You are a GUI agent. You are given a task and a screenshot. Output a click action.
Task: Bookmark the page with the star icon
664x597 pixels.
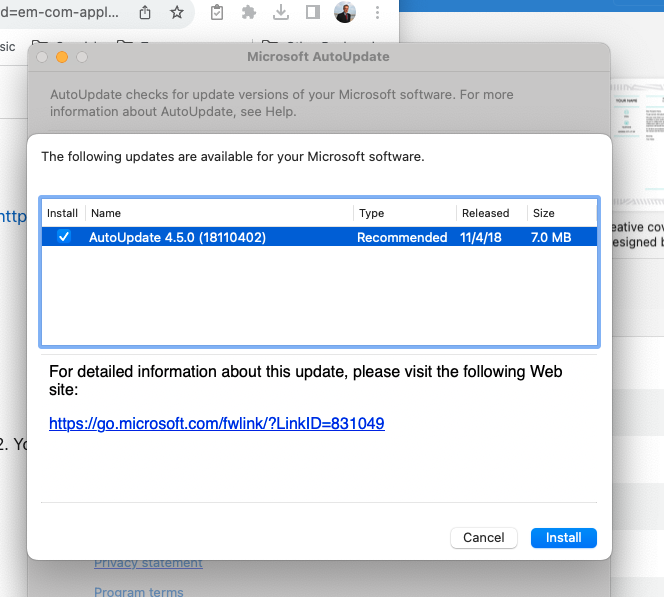177,12
